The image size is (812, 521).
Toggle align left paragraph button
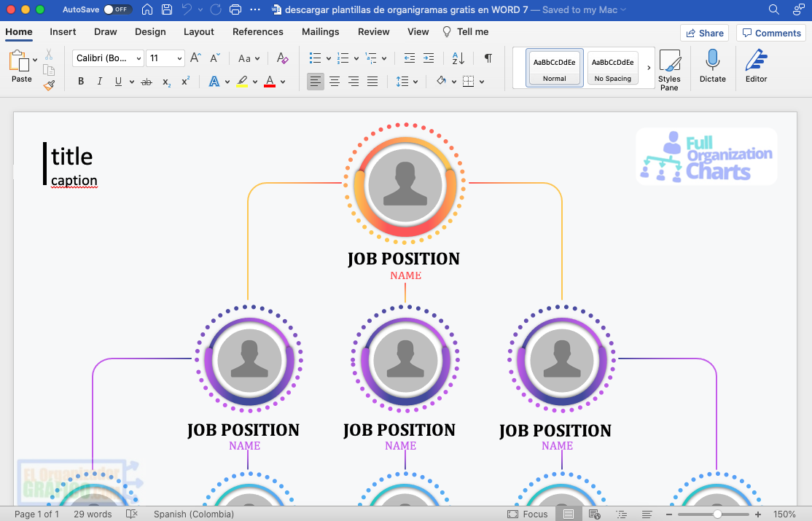(316, 82)
